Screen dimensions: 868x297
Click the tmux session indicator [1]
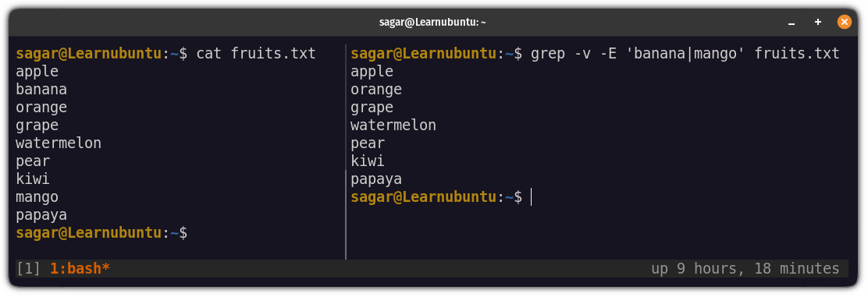[x=29, y=269]
